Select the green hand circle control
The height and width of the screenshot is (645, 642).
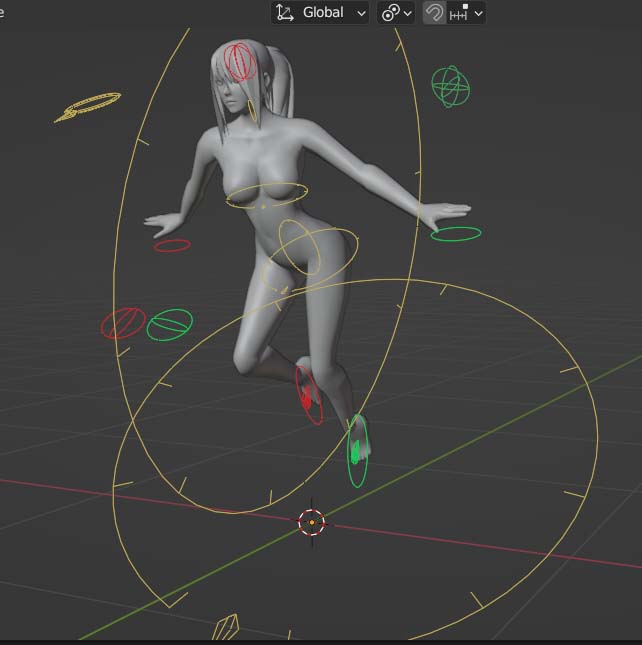tap(456, 234)
